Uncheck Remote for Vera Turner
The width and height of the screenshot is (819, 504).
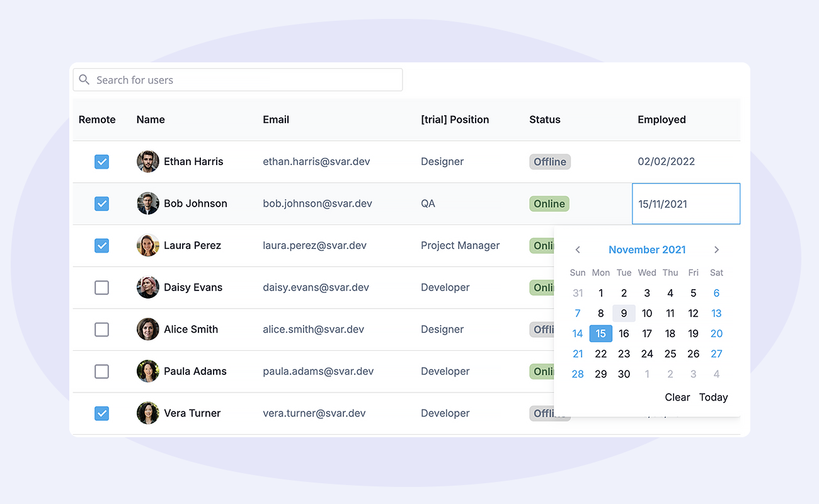(101, 413)
